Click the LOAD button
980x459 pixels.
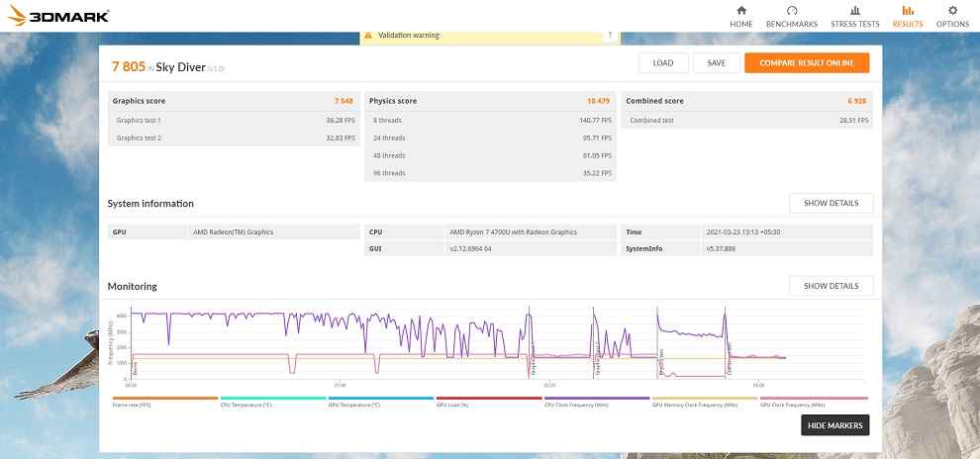click(x=663, y=63)
